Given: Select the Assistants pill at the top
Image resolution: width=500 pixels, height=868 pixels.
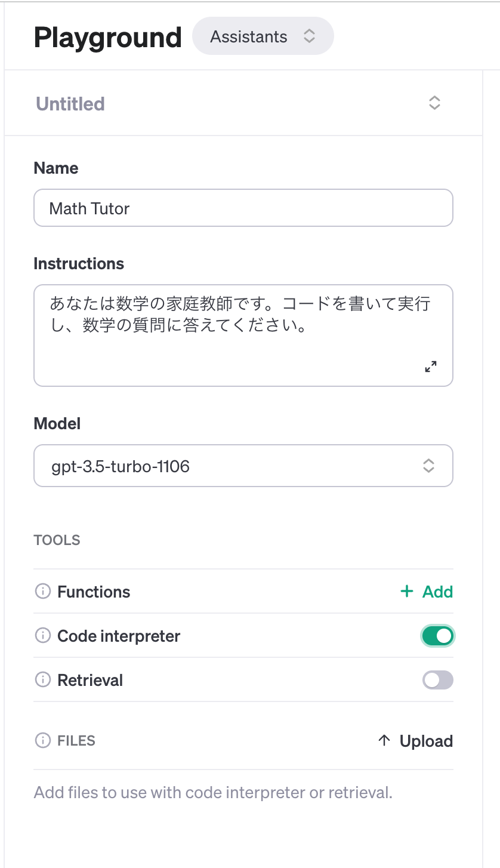Looking at the screenshot, I should (x=263, y=36).
